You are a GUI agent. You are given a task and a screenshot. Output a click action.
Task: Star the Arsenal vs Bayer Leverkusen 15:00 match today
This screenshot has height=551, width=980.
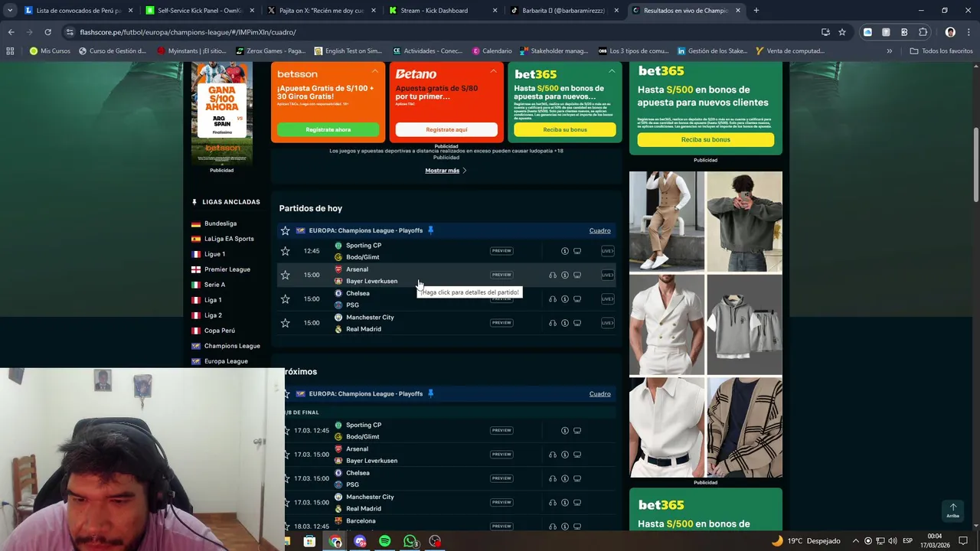(285, 275)
